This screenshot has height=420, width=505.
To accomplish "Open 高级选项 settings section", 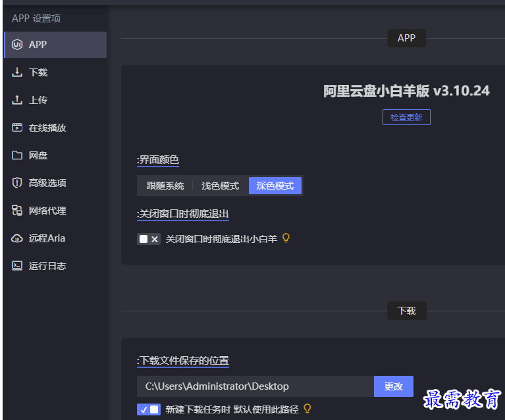I will pos(55,183).
